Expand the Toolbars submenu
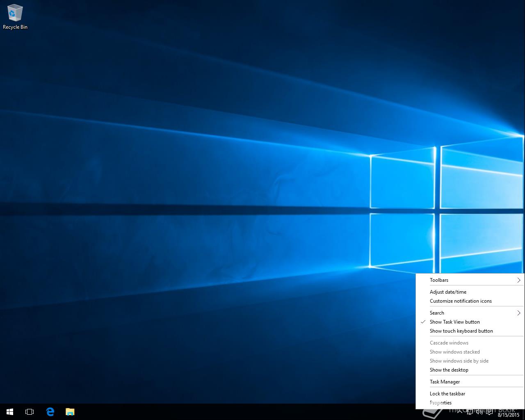Viewport: 525px width, 420px height. (470, 280)
